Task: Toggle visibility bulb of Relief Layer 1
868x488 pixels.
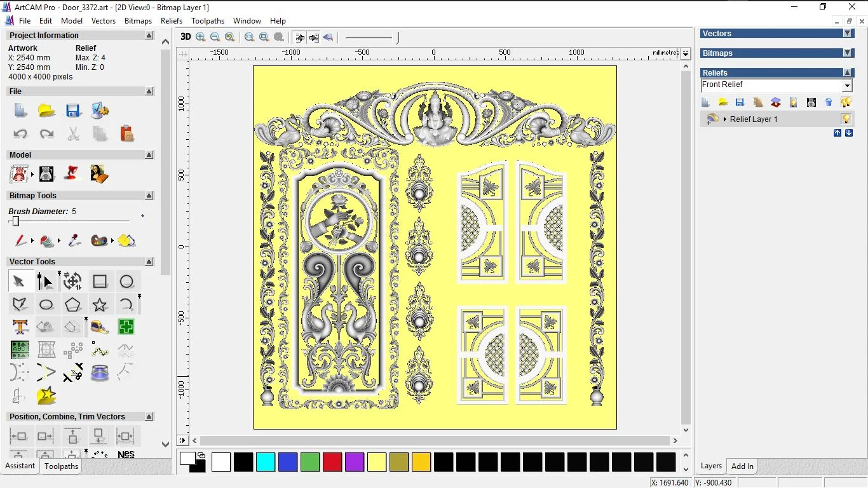Action: (846, 119)
